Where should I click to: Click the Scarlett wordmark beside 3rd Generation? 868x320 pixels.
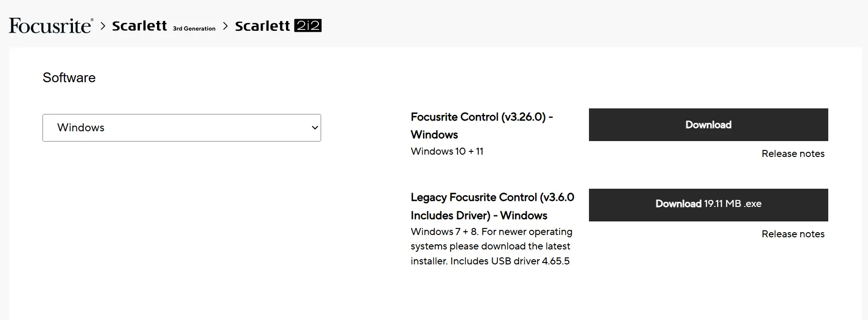139,26
